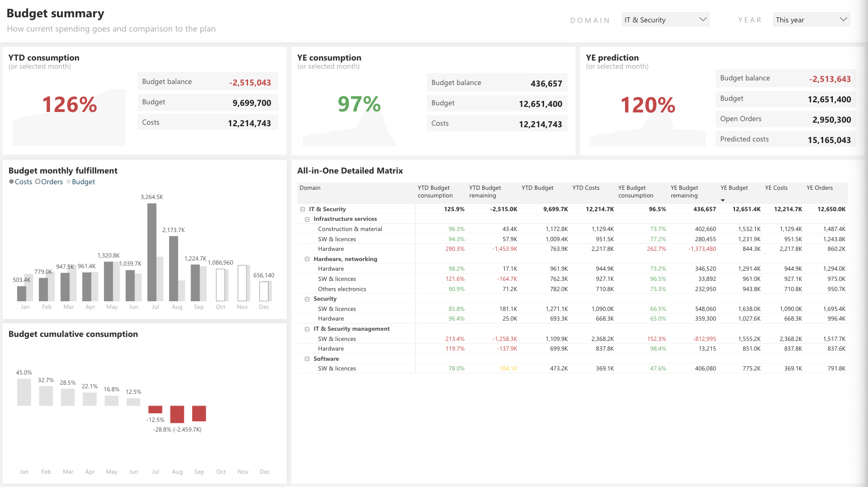Collapse the IT & Security management group
The image size is (868, 487).
click(x=307, y=329)
